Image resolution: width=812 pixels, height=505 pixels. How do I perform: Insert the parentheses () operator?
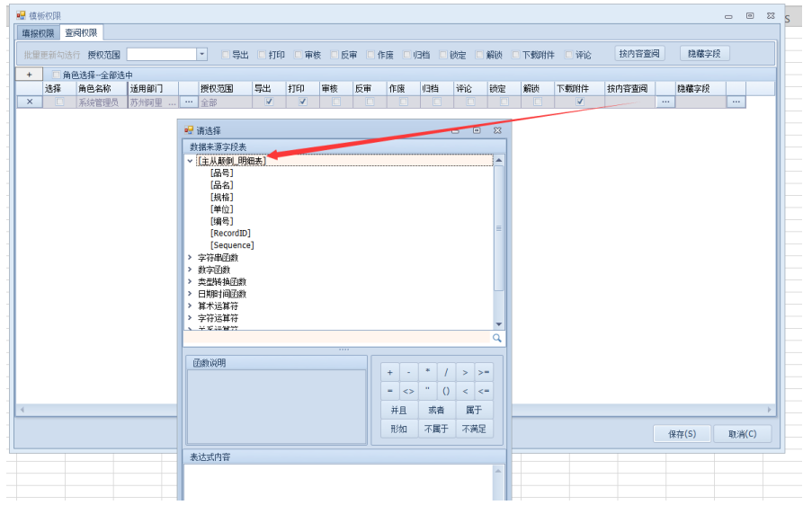coord(446,391)
